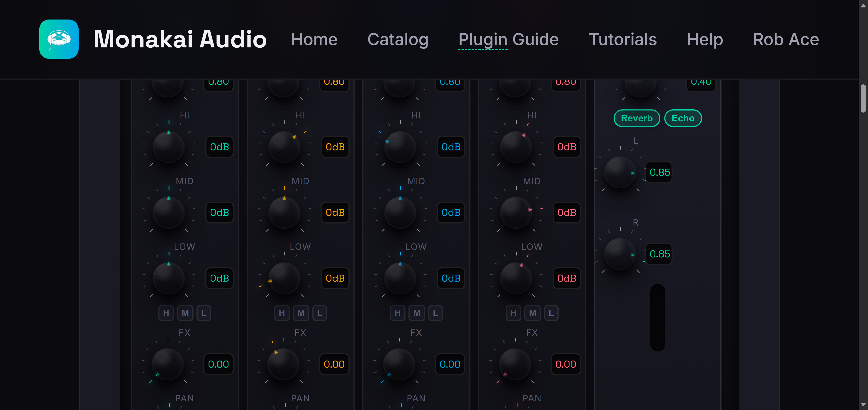The width and height of the screenshot is (868, 410).
Task: Click the blue channel HI knob
Action: [400, 147]
